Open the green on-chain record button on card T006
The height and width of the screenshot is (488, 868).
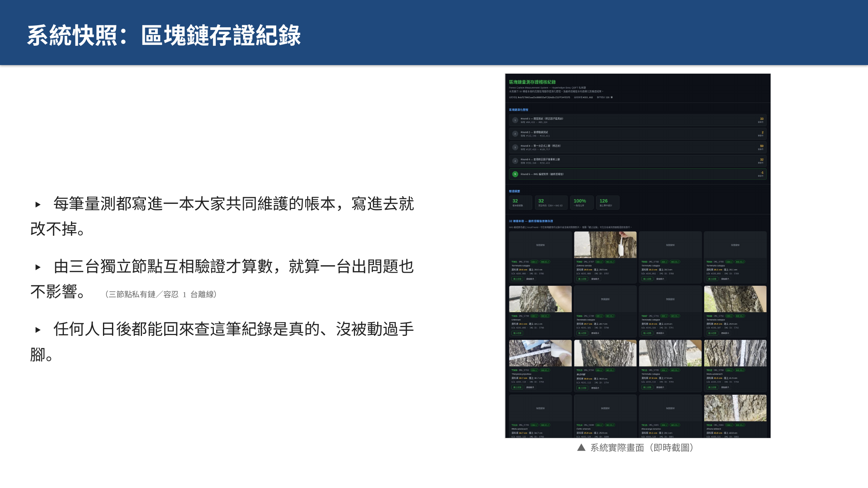point(582,333)
